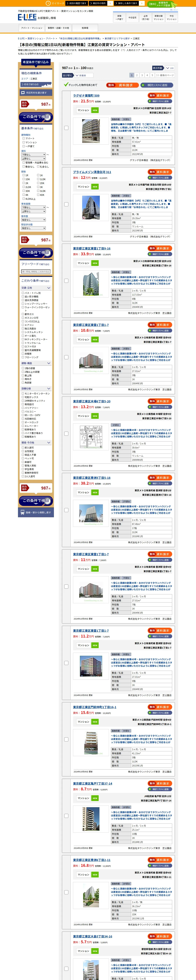The width and height of the screenshot is (196, 980).
Task: Go to results page 2
Action: tap(137, 75)
